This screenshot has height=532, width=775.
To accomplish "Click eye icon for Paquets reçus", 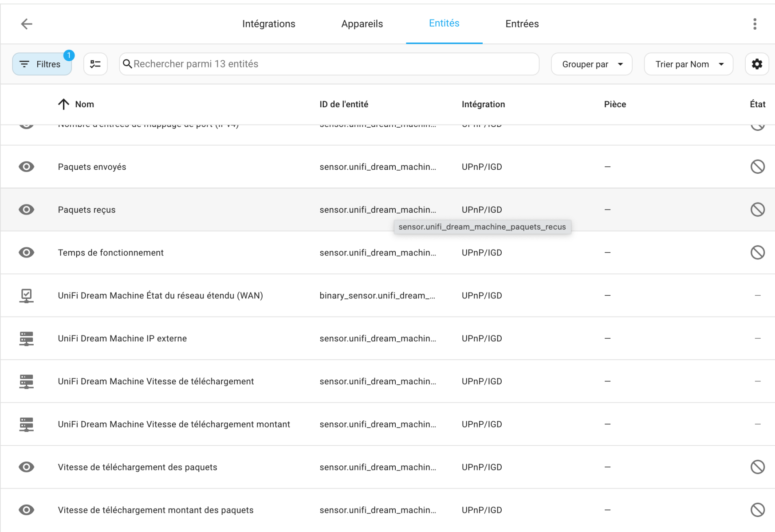I will click(x=27, y=210).
